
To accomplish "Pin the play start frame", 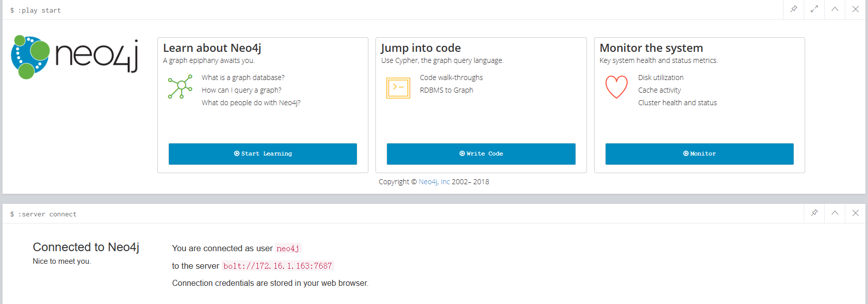I will pos(794,9).
